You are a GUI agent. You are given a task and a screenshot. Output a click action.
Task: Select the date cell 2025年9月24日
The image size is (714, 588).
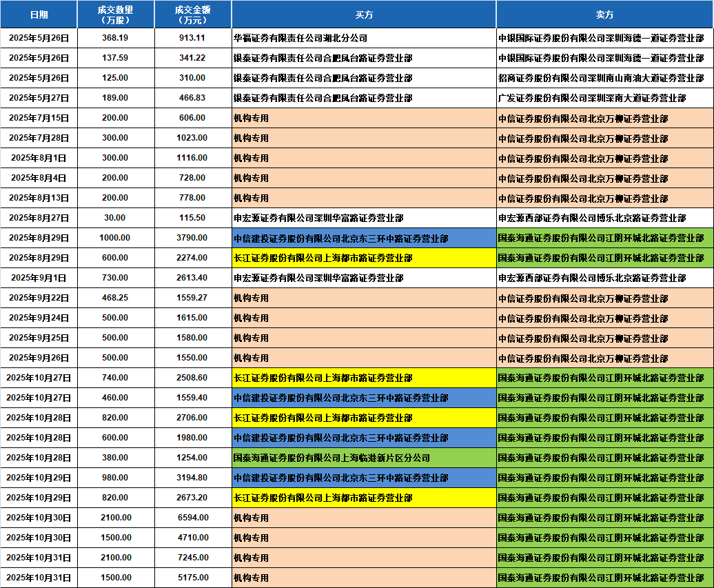39,318
